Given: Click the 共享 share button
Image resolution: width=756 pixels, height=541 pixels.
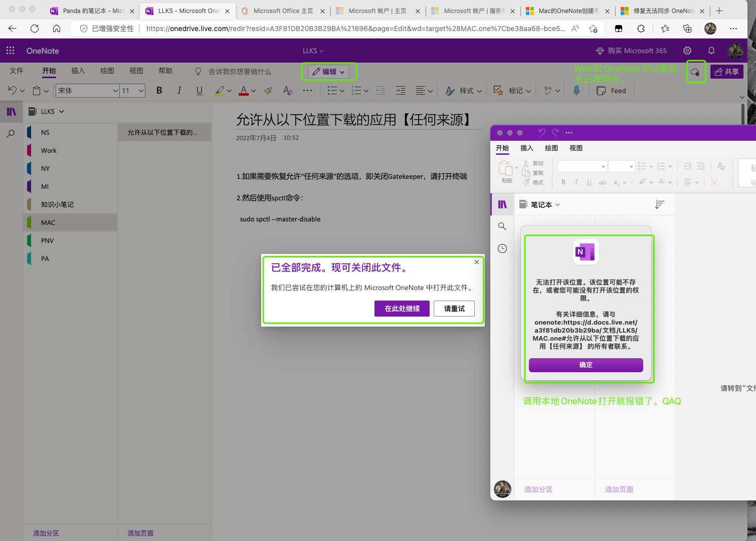Looking at the screenshot, I should [x=726, y=72].
